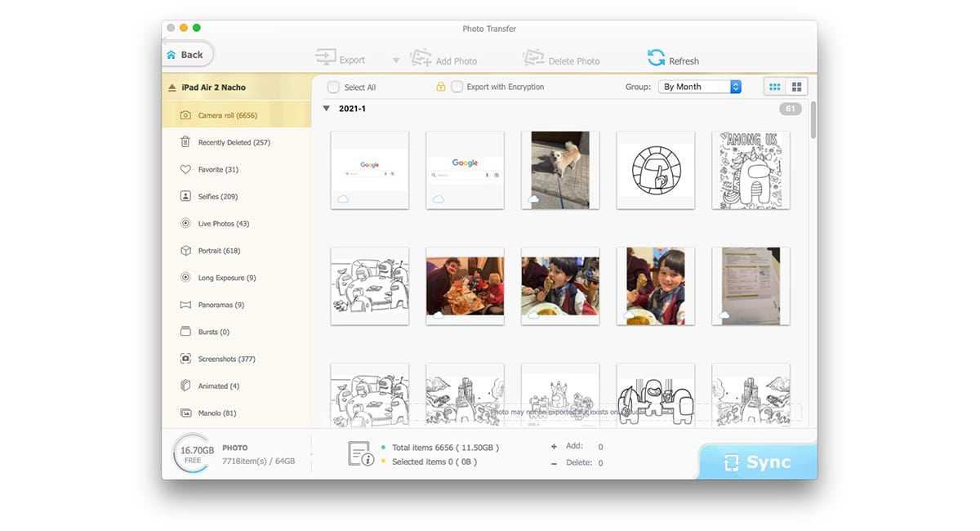This screenshot has height=531, width=980.
Task: Go back using the Back button
Action: click(x=187, y=55)
